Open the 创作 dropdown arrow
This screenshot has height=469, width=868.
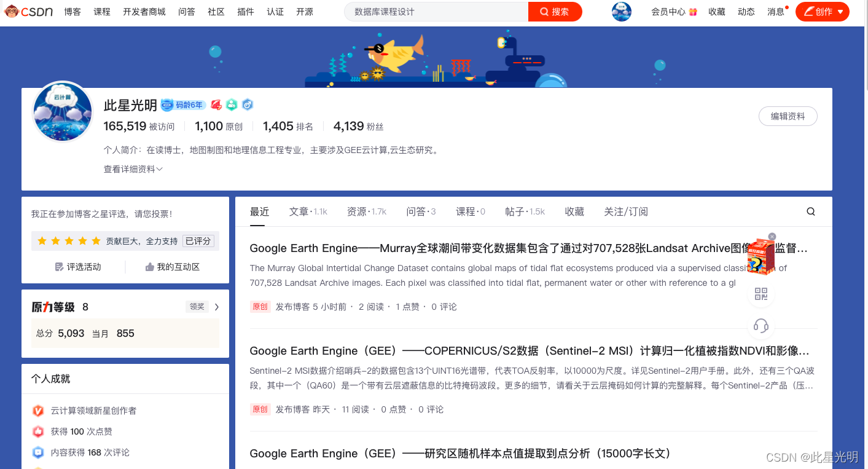pos(840,12)
